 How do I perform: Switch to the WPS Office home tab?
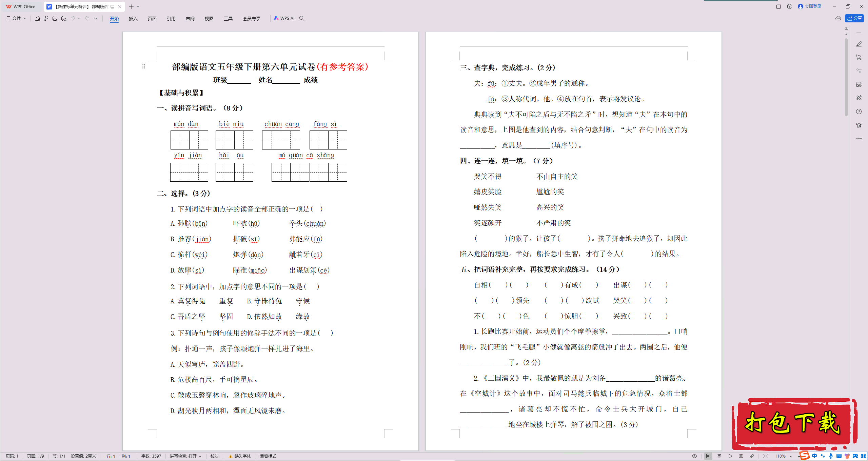(21, 6)
